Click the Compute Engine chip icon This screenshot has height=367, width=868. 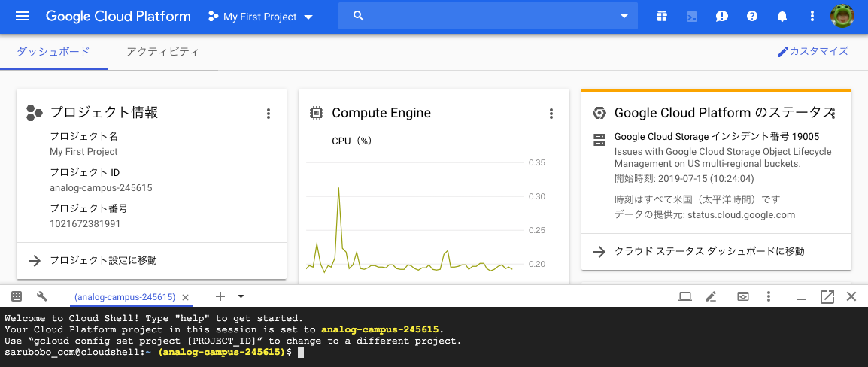[x=316, y=113]
